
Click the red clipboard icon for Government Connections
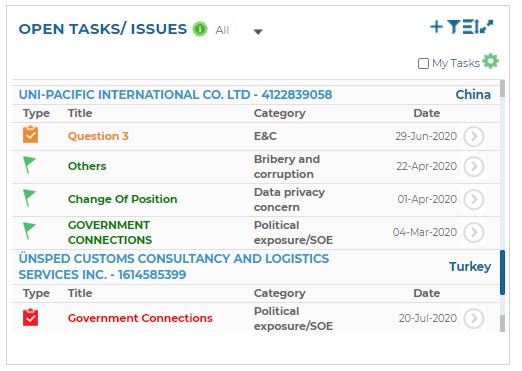coord(30,317)
